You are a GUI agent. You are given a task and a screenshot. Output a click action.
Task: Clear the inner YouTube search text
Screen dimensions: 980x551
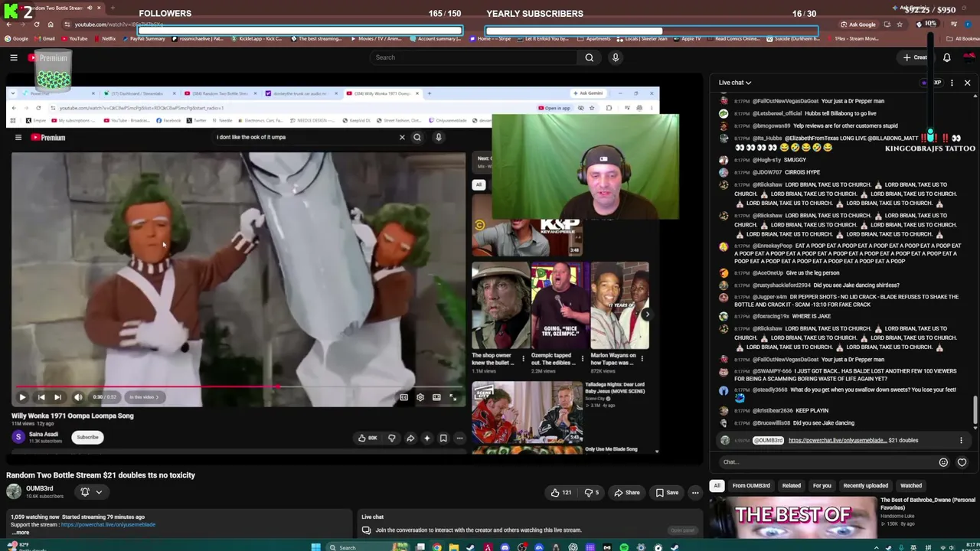(x=402, y=138)
